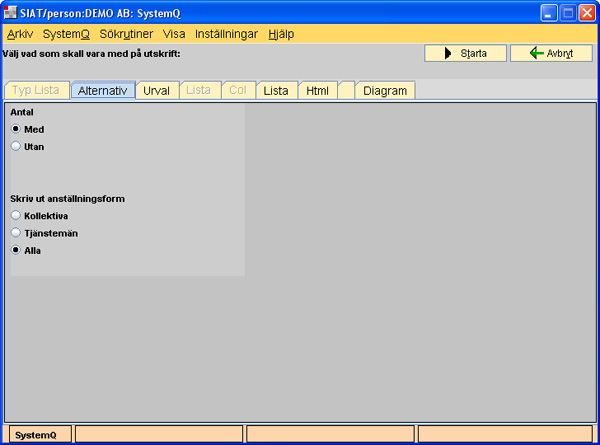Open the SystemQ menu
Image resolution: width=600 pixels, height=445 pixels.
coord(66,33)
